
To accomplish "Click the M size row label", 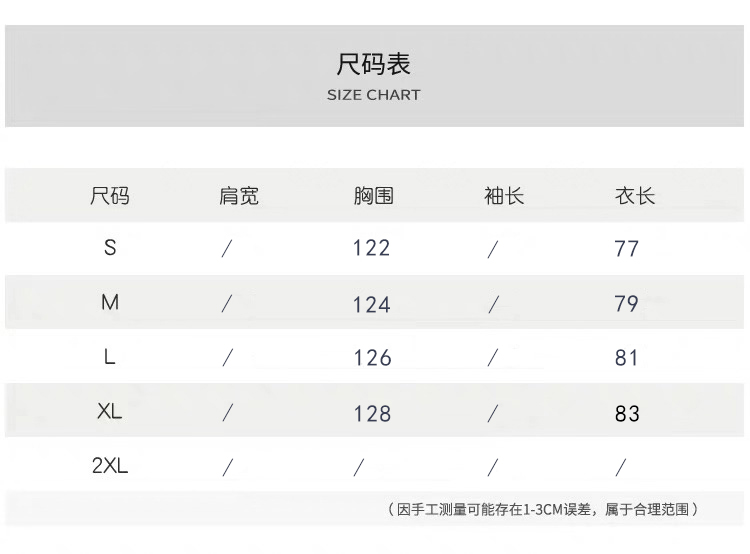I will 110,302.
